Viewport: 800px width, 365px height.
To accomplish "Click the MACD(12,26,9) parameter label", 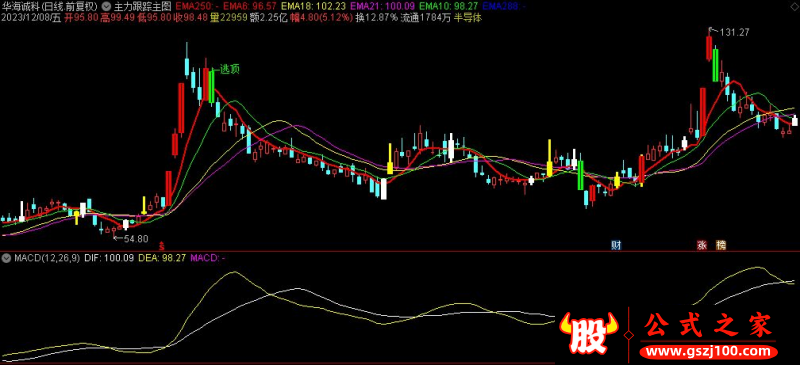I will pyautogui.click(x=47, y=258).
